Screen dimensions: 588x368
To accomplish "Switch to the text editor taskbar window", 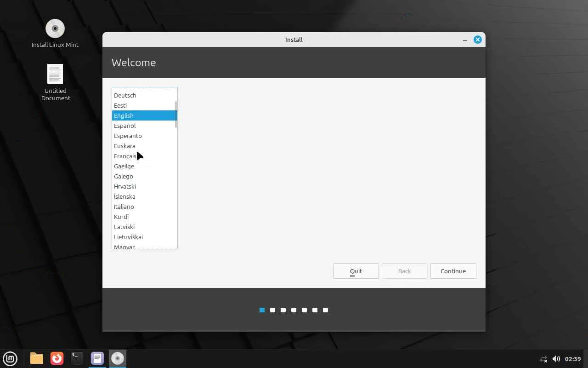I will [x=97, y=358].
